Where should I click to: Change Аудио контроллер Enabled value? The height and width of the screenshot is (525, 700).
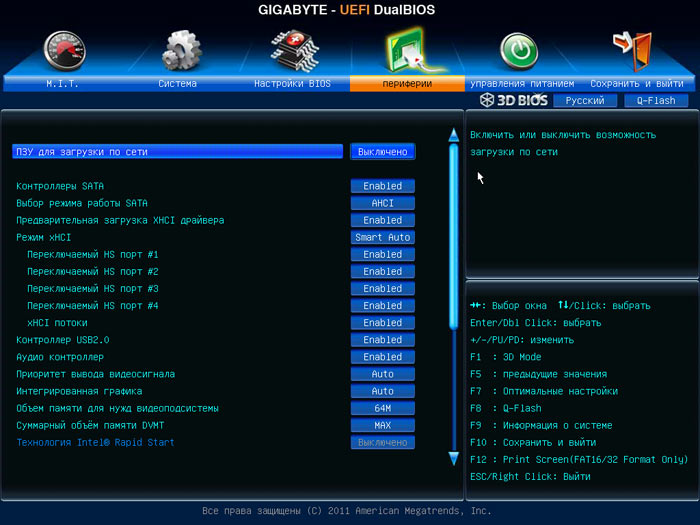click(383, 357)
